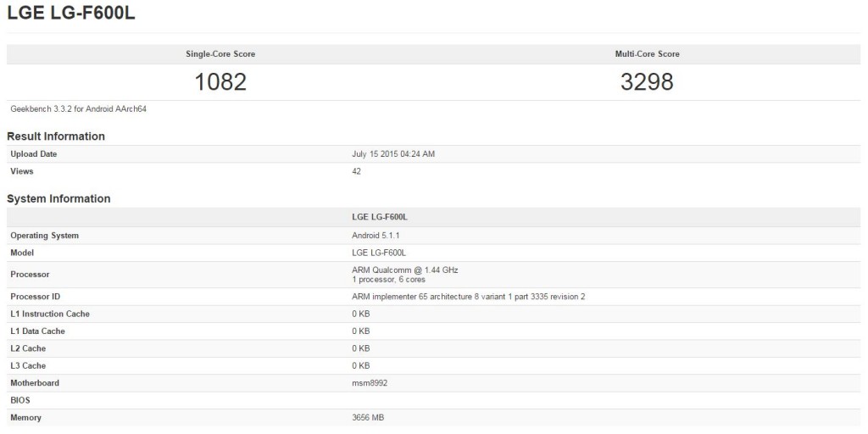Click the single-core score 1082
Image resolution: width=868 pixels, height=434 pixels.
click(x=220, y=82)
